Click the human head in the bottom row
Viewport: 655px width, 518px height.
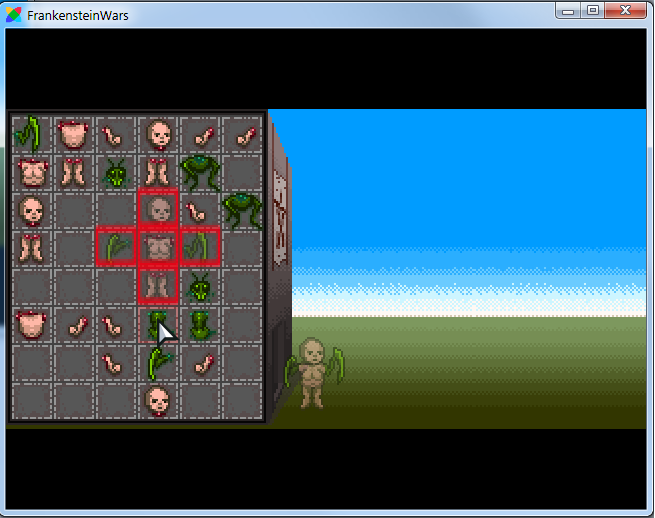pos(158,401)
